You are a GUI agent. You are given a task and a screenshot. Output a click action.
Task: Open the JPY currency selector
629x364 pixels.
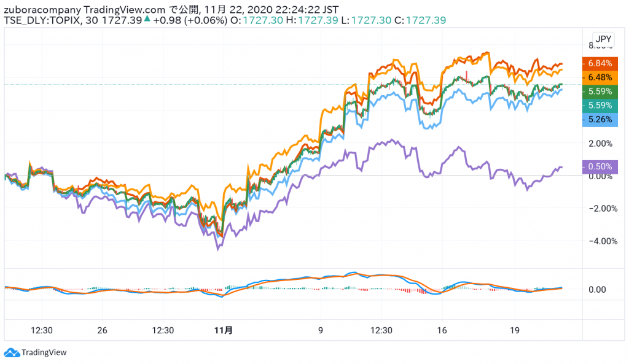(x=603, y=39)
